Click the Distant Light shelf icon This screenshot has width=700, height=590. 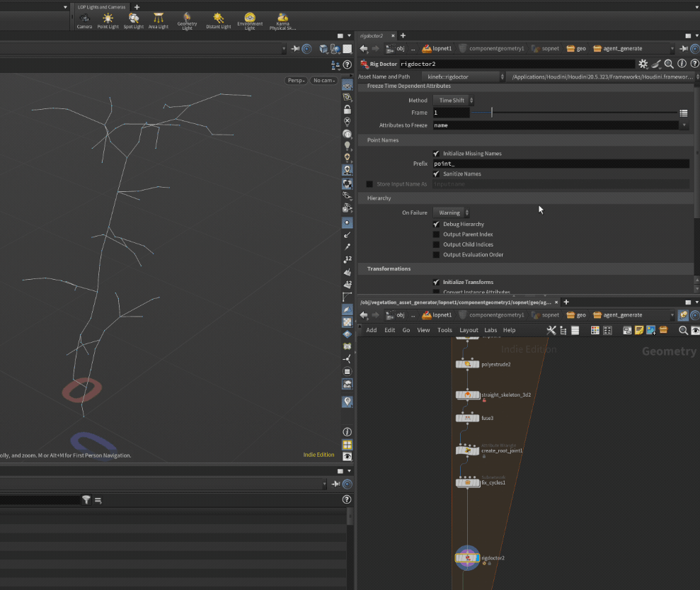point(218,20)
